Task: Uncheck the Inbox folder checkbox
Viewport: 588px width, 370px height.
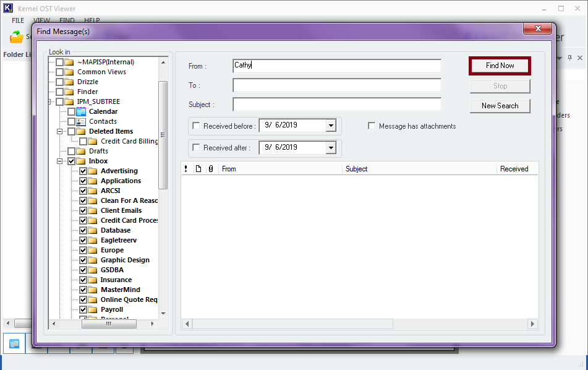Action: pos(71,161)
